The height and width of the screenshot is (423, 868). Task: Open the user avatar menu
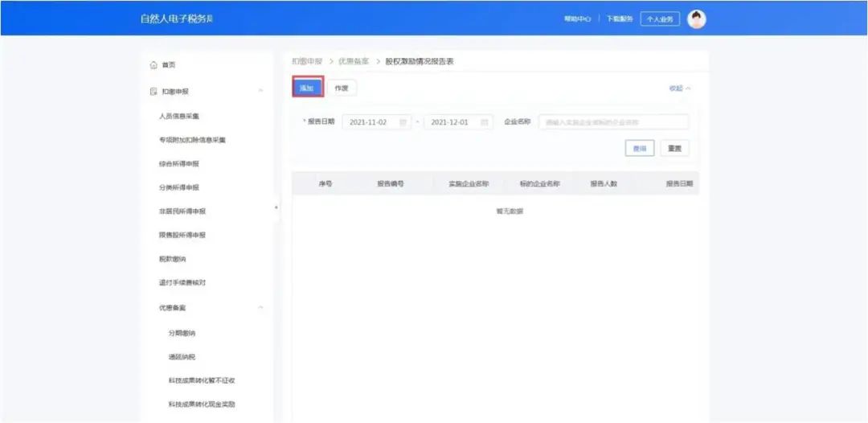(696, 19)
